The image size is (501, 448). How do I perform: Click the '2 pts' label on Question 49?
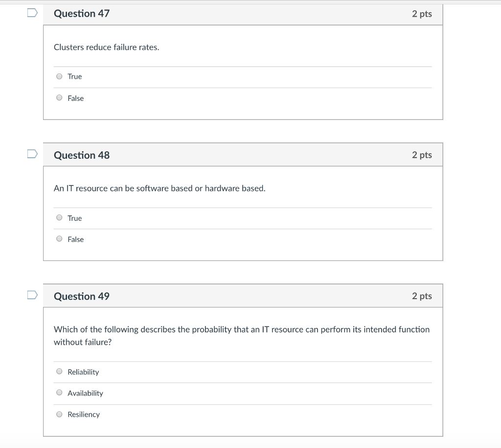click(422, 296)
